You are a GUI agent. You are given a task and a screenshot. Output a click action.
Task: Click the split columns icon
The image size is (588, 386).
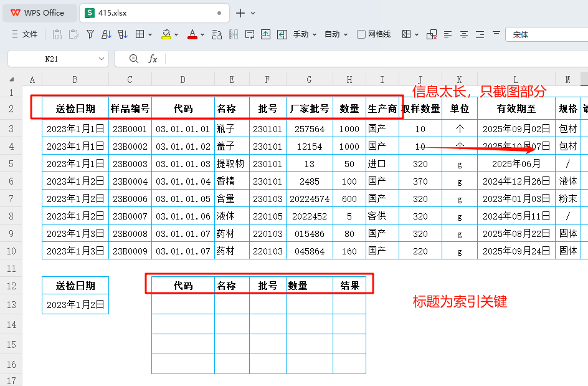233,34
